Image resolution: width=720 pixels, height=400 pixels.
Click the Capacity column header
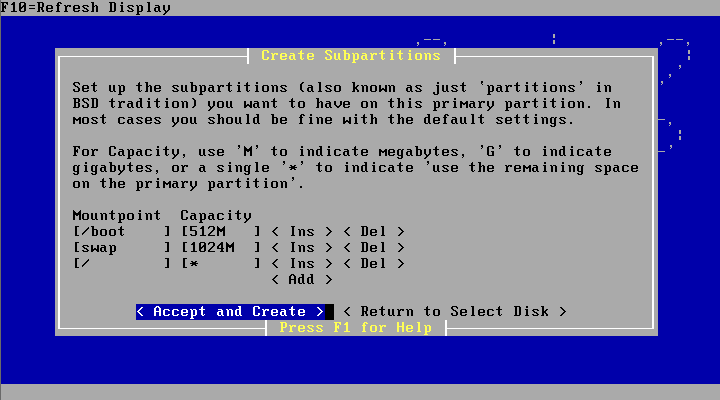tap(216, 215)
